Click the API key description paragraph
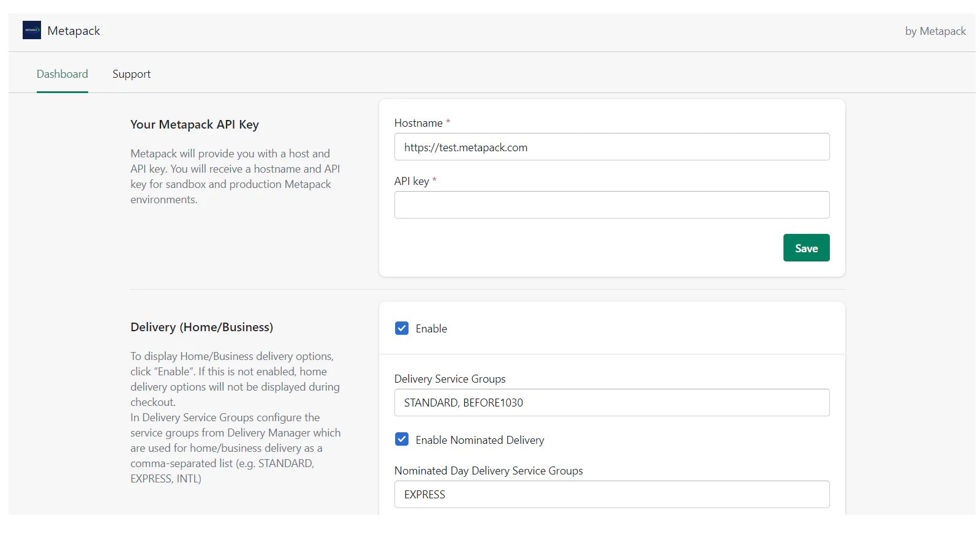 pos(235,176)
